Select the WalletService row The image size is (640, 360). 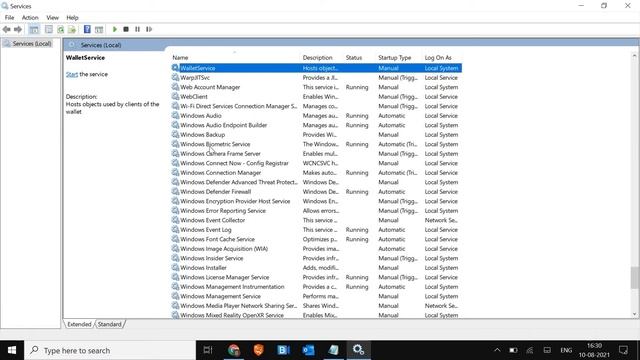(x=316, y=68)
